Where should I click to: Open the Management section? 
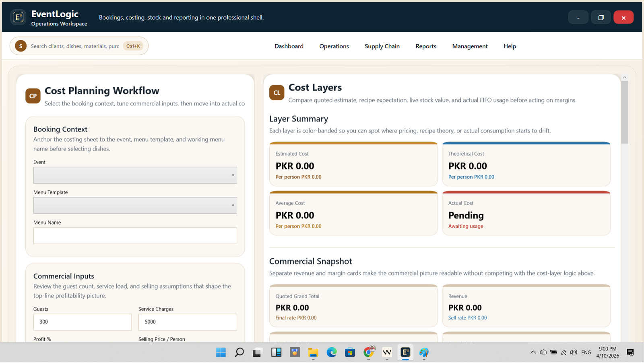[x=470, y=46]
